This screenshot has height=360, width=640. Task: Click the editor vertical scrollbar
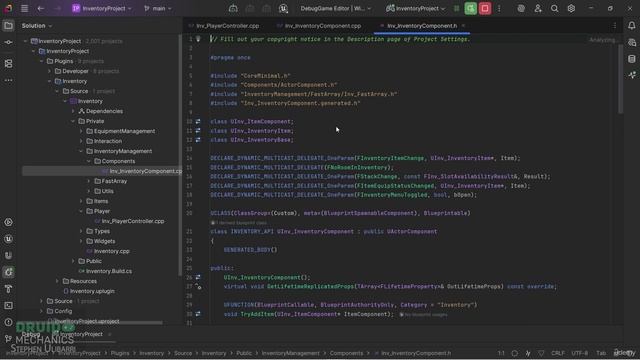621,78
